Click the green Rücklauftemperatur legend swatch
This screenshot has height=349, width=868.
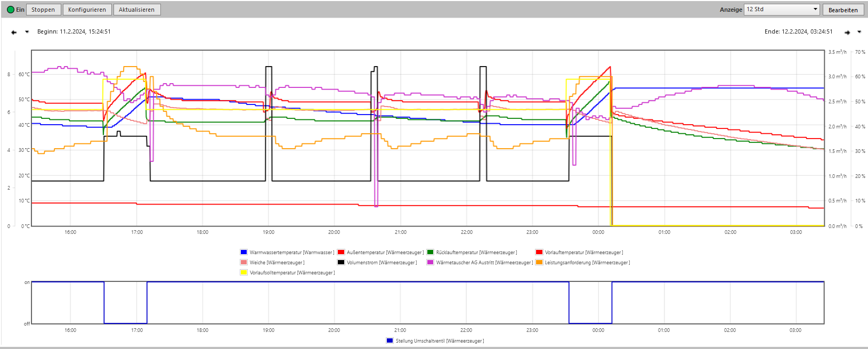coord(430,252)
